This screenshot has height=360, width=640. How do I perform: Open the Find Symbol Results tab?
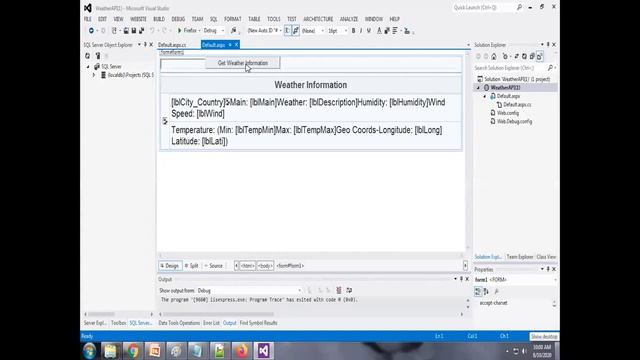point(258,323)
